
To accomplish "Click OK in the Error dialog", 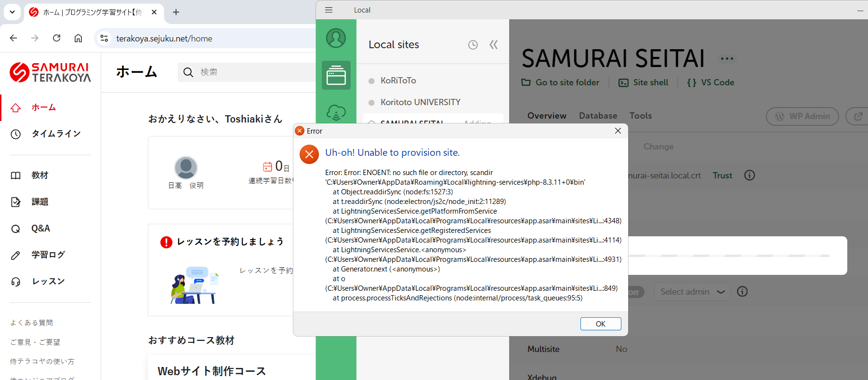I will (600, 324).
